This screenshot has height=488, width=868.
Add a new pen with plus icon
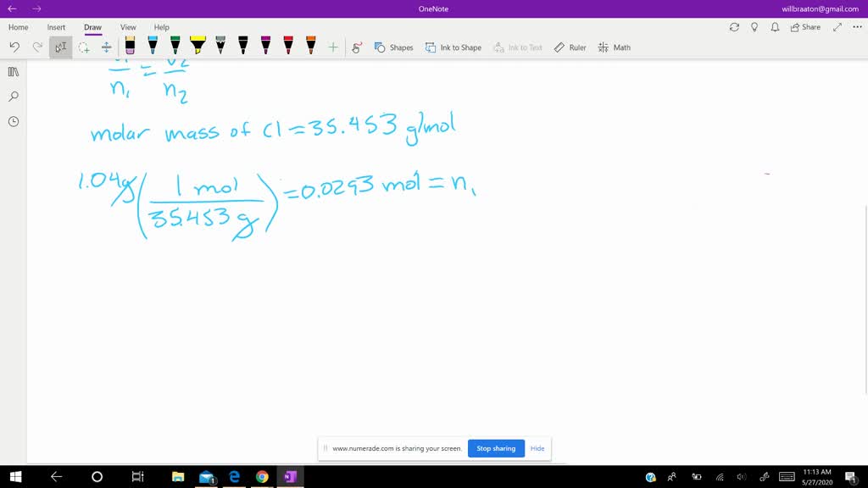click(x=332, y=47)
